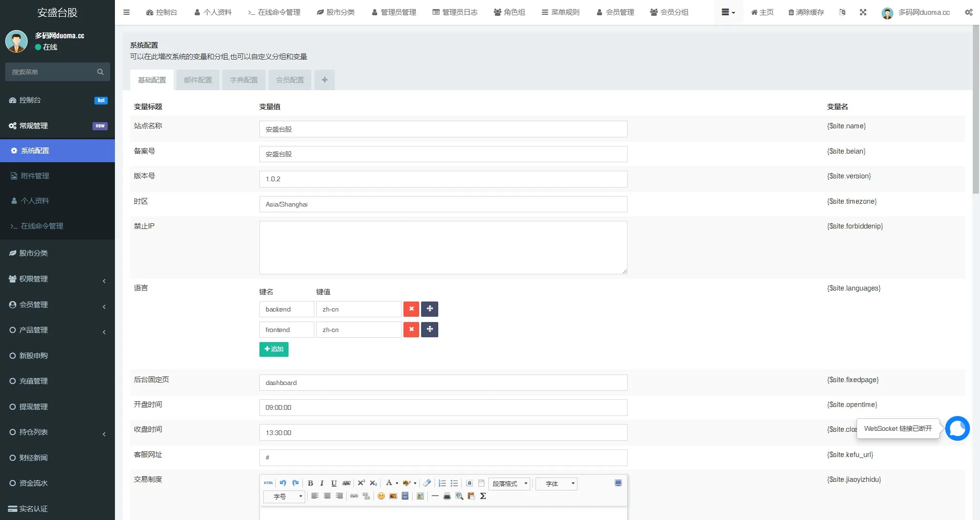Select the bold formatting icon in the editor
Image resolution: width=980 pixels, height=520 pixels.
310,483
